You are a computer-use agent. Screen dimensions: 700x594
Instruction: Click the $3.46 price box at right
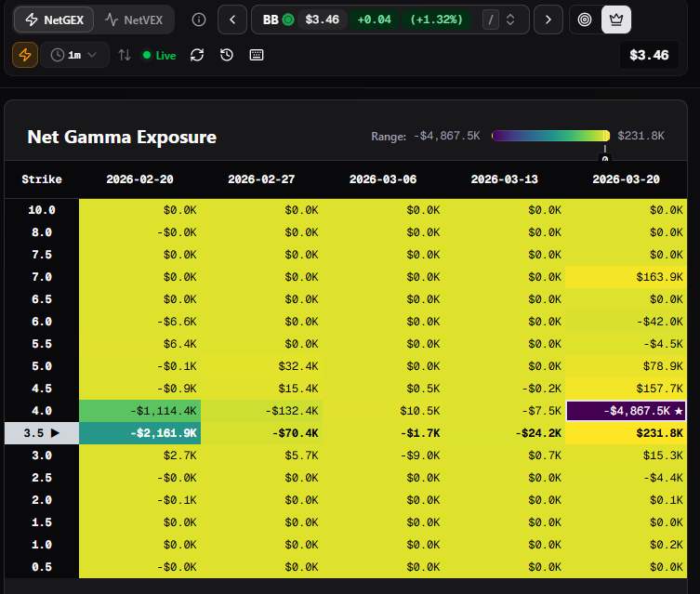tap(649, 55)
